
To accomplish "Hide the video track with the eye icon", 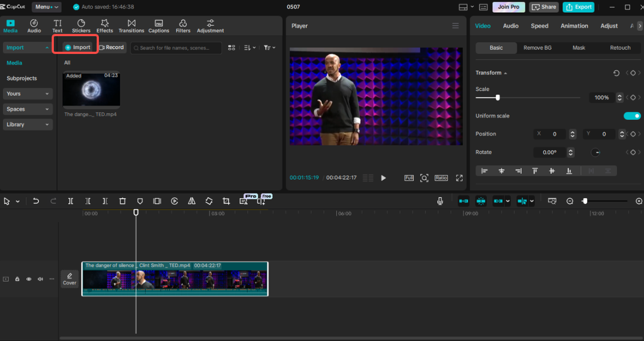I will click(x=28, y=279).
